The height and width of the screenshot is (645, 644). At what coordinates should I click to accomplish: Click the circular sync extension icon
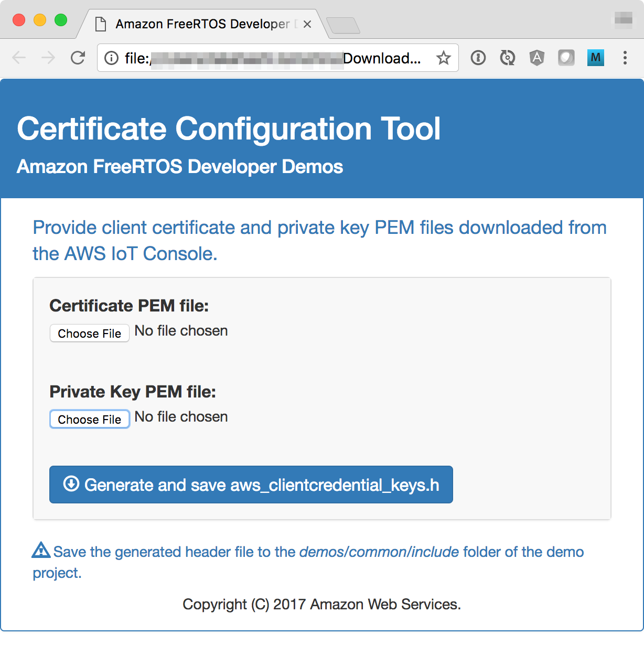(x=507, y=58)
